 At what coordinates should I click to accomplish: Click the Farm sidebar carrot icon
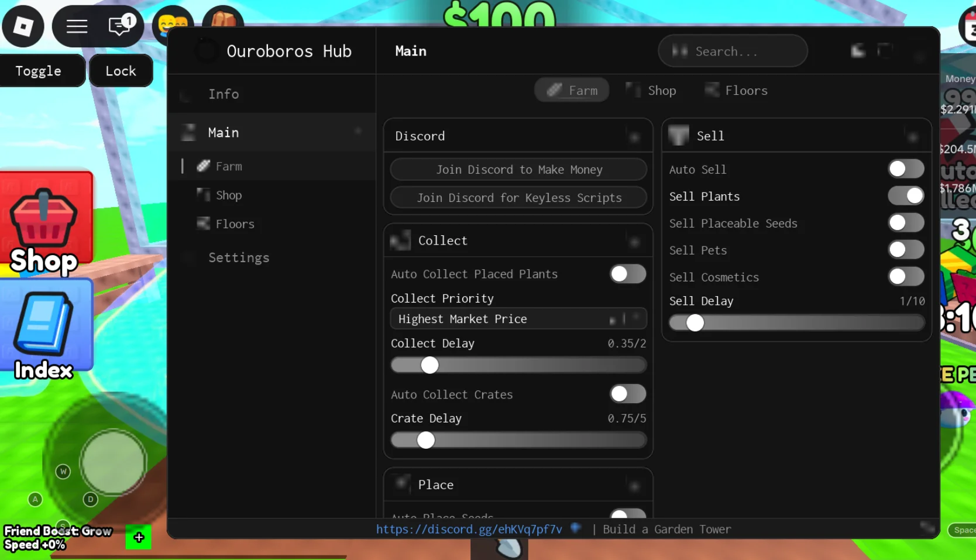pyautogui.click(x=203, y=166)
